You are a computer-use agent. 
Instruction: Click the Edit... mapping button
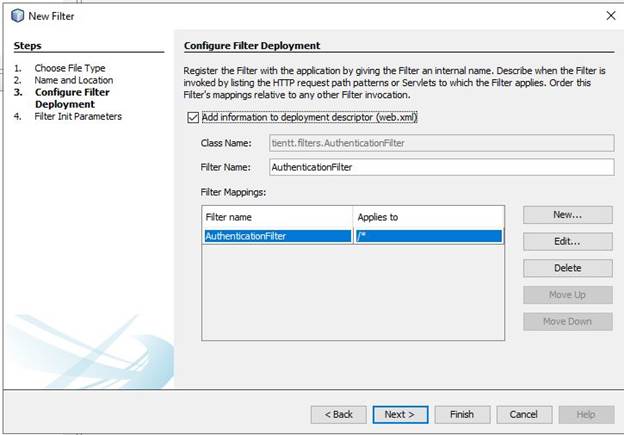567,242
